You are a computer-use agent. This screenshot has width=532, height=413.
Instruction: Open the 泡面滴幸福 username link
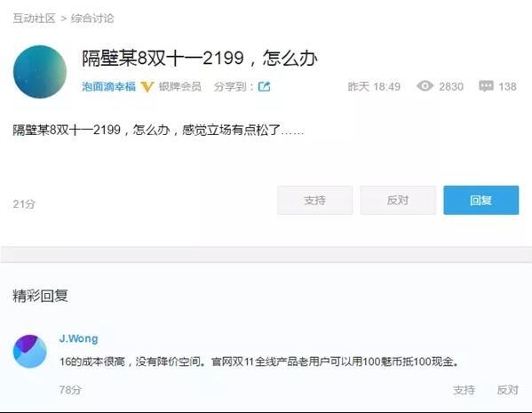click(x=108, y=86)
